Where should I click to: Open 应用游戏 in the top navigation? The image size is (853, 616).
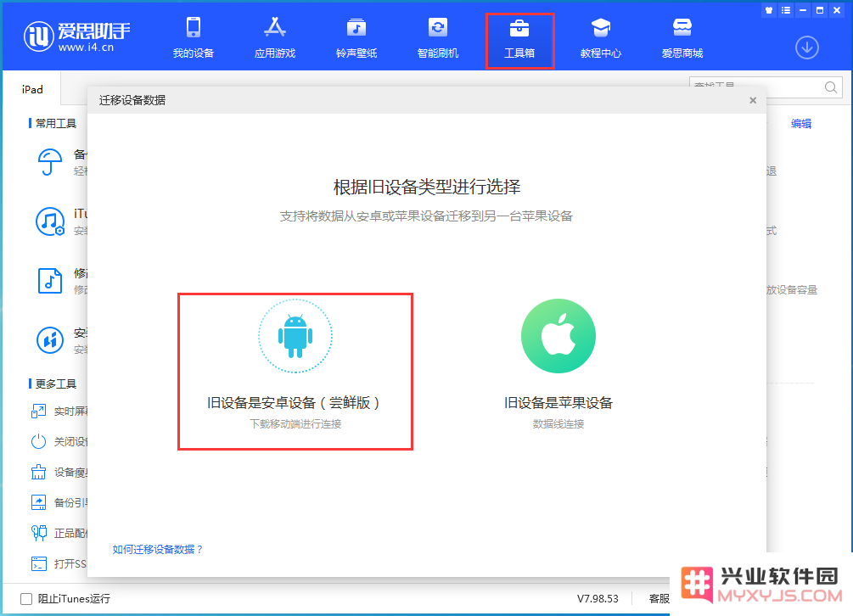275,38
